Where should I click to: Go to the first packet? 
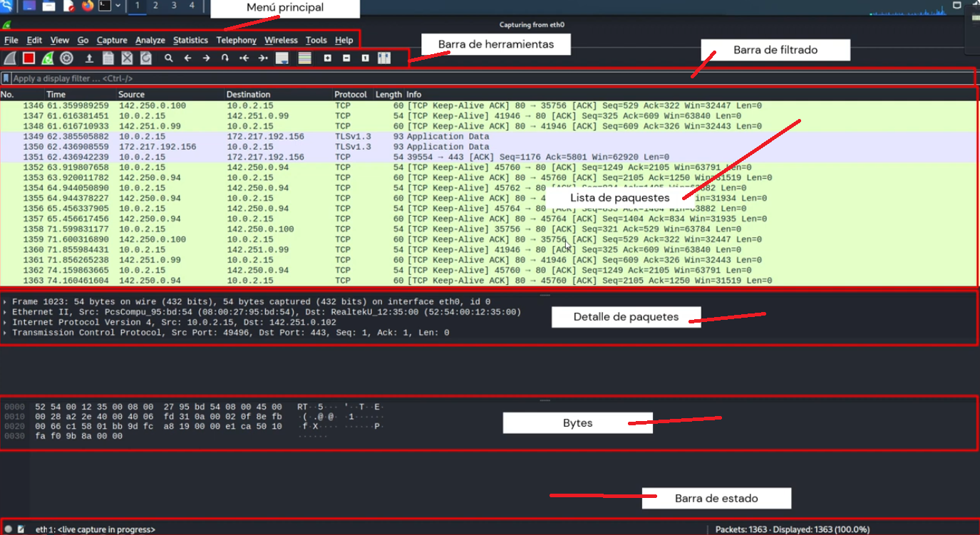pyautogui.click(x=244, y=58)
